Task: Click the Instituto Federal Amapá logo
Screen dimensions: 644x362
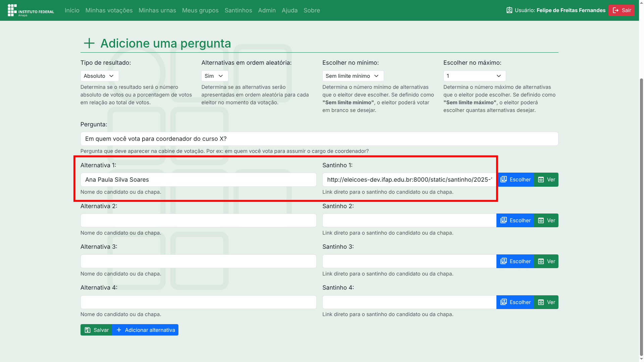Action: click(31, 10)
